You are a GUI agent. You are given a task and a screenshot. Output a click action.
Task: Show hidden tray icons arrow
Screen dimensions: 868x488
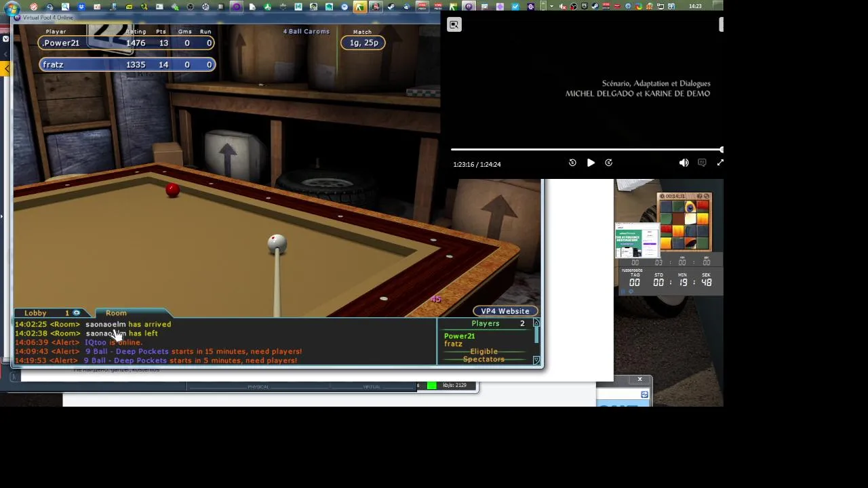(x=551, y=6)
